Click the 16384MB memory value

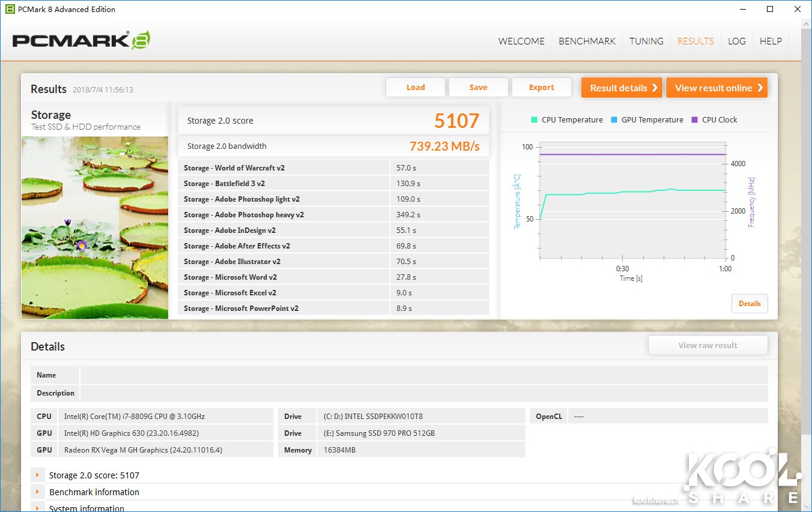(421, 450)
